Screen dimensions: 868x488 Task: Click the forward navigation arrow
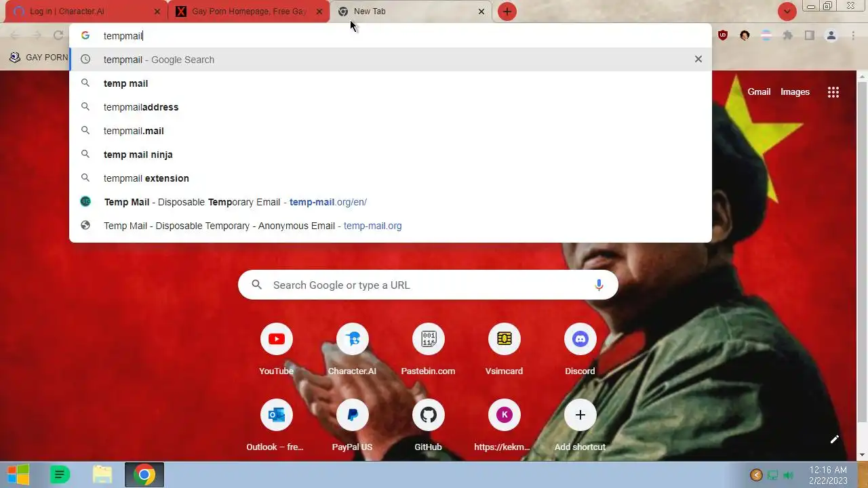(37, 35)
